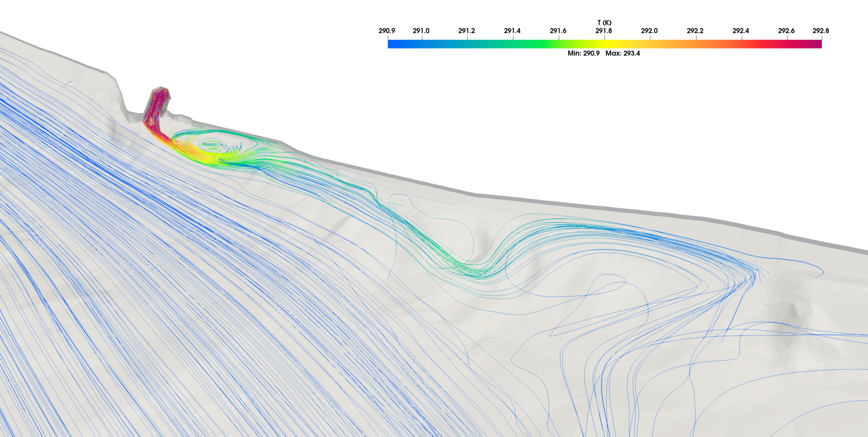Click the Min: 290.9 annotation text
Image resolution: width=868 pixels, height=437 pixels.
click(x=584, y=53)
